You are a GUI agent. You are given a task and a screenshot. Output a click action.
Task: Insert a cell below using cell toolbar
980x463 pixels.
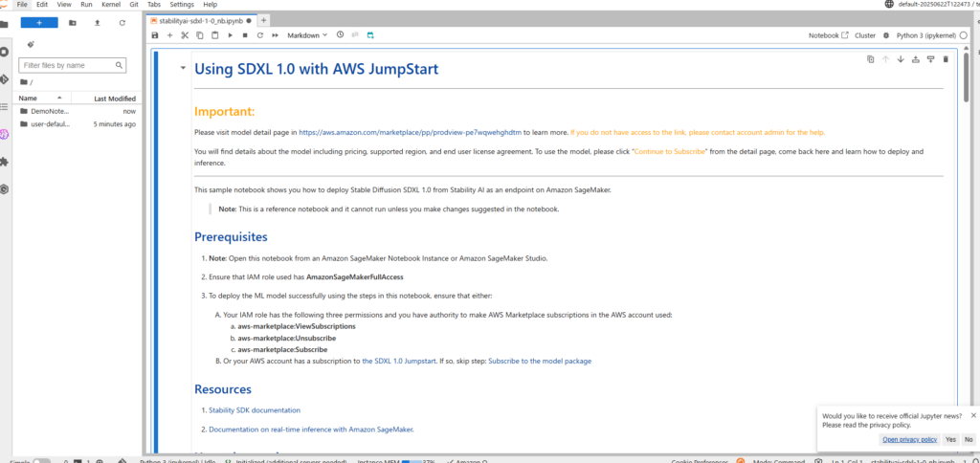coord(930,59)
